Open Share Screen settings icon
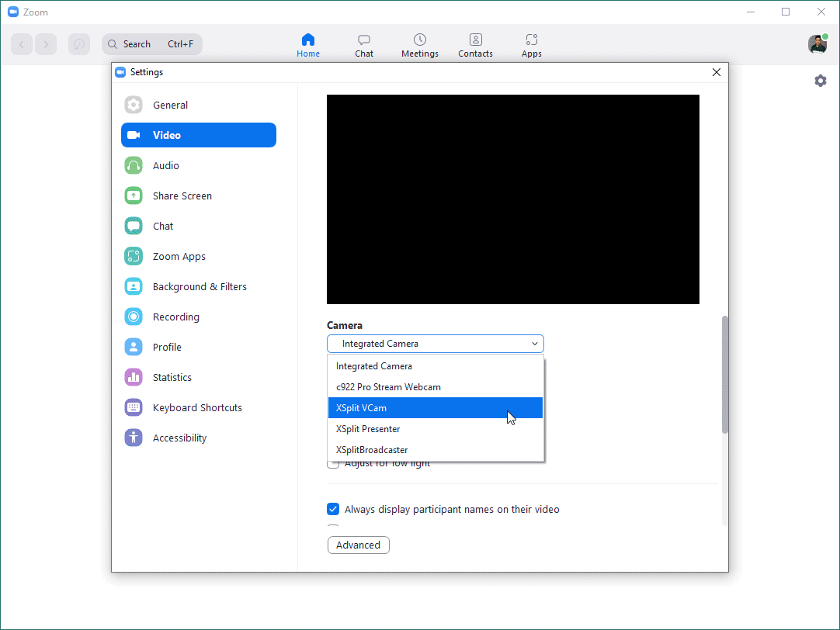The width and height of the screenshot is (840, 630). [134, 196]
